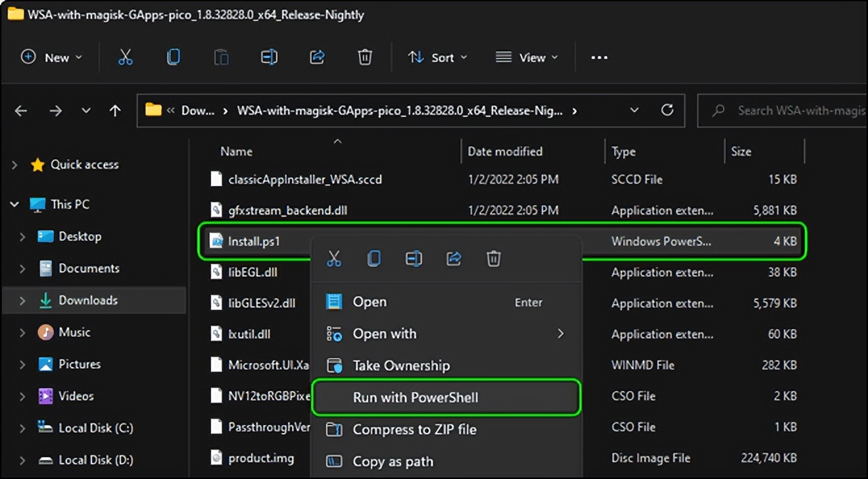Click the Refresh button beside the address bar
This screenshot has height=479, width=868.
pyautogui.click(x=667, y=111)
